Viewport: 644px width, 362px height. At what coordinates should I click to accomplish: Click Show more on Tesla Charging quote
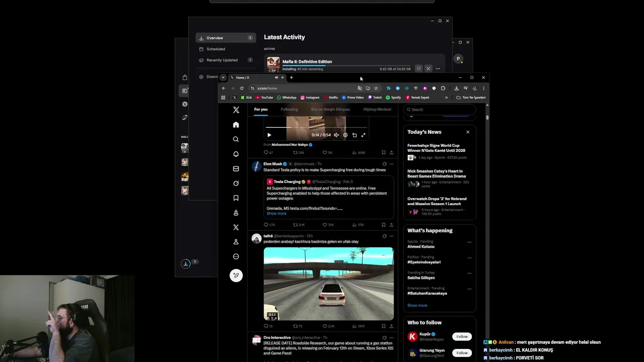coord(276,213)
